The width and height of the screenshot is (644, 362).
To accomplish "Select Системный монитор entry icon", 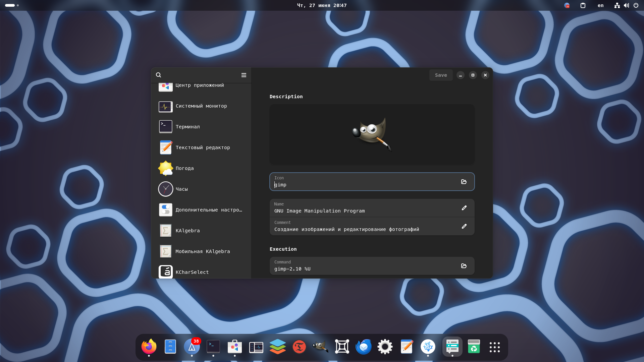I will 165,106.
